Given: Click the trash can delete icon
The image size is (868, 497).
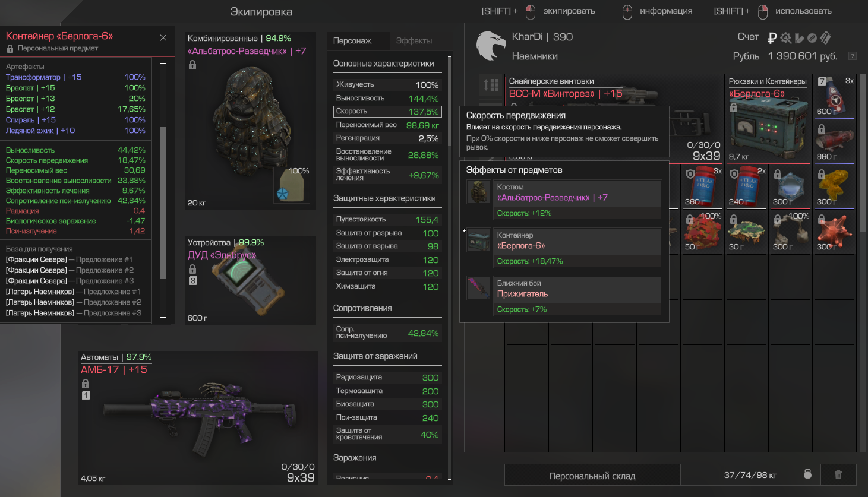Looking at the screenshot, I should tap(838, 474).
